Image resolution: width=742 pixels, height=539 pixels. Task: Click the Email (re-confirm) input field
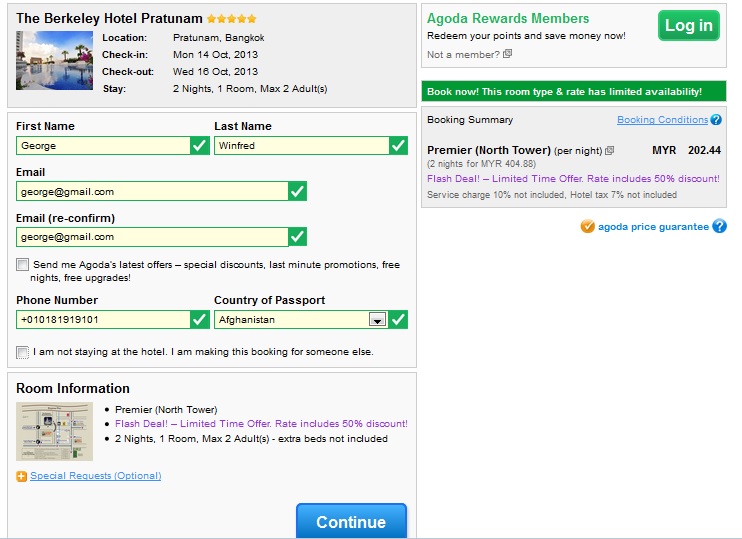(x=152, y=237)
